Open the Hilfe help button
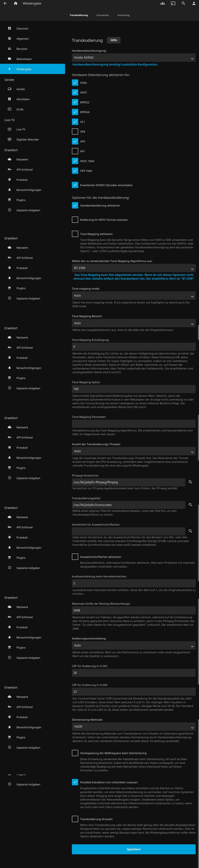Screen dimensions: 199x868 click(114, 40)
